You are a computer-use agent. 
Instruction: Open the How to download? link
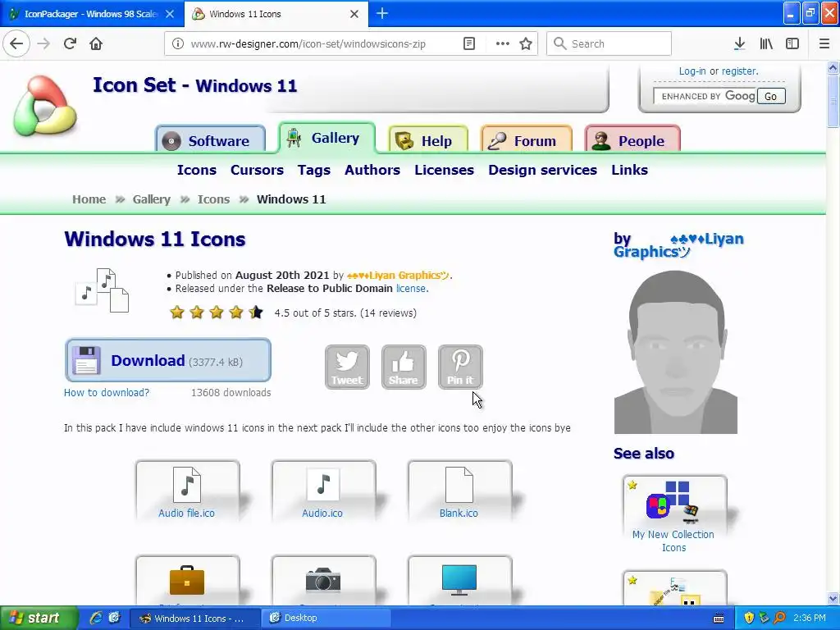pos(107,393)
